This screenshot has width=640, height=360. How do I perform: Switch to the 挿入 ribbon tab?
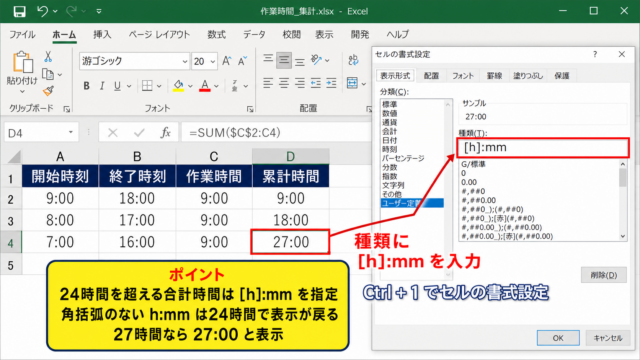click(102, 35)
